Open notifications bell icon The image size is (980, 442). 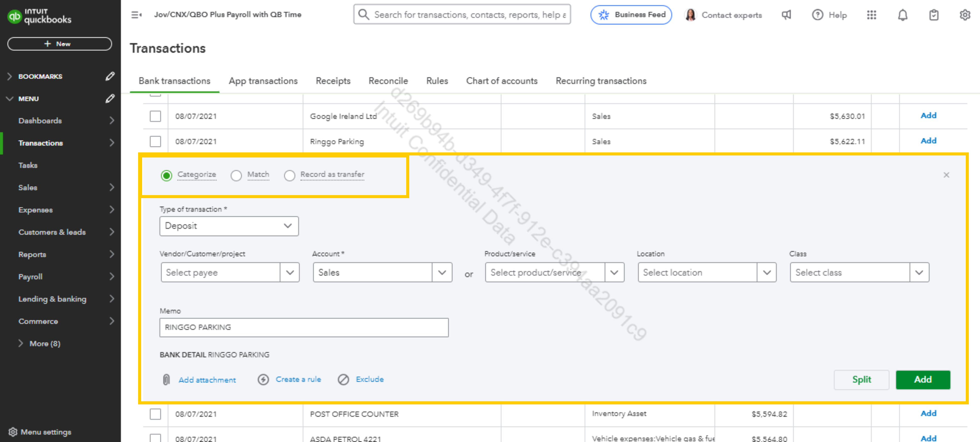903,15
